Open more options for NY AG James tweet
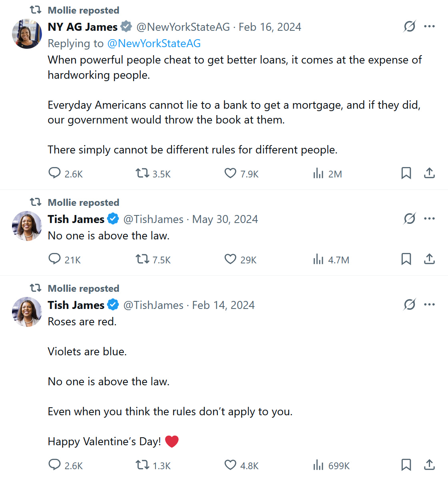The height and width of the screenshot is (478, 448). click(430, 26)
